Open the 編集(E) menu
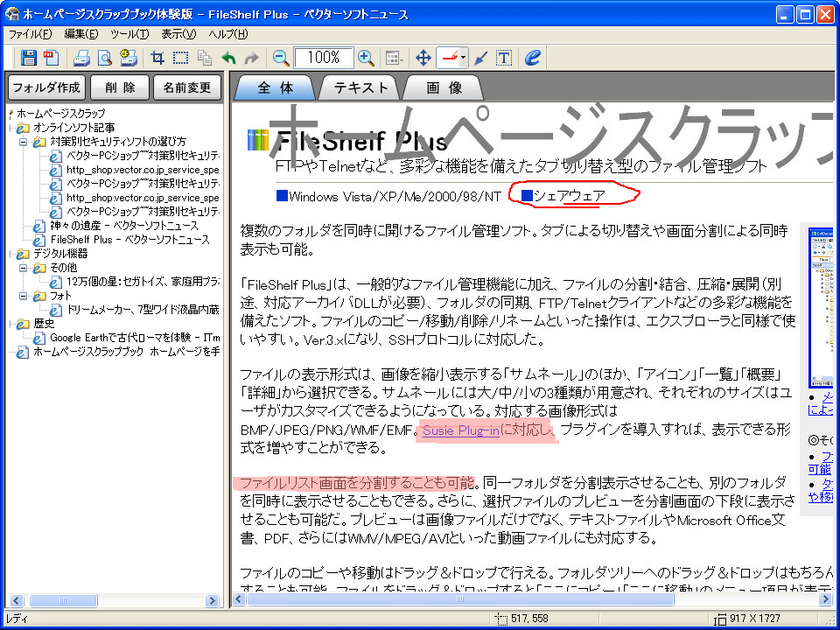 pos(81,34)
